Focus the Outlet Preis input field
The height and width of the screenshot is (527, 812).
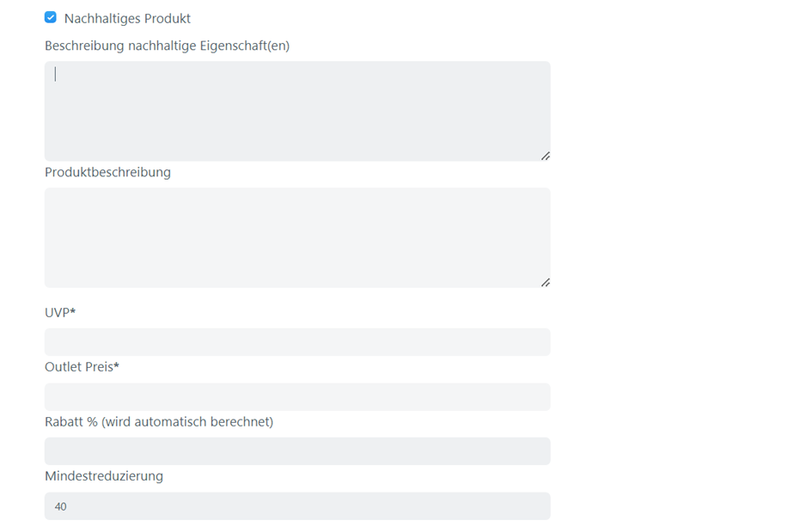point(297,396)
